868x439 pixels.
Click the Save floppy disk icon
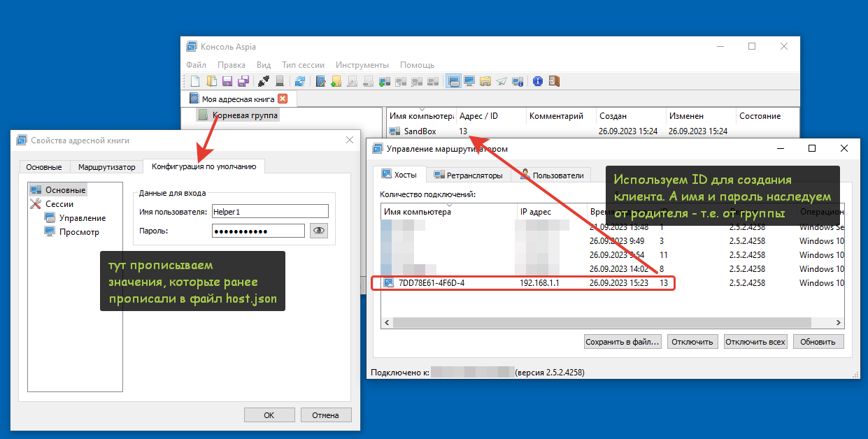[x=228, y=81]
